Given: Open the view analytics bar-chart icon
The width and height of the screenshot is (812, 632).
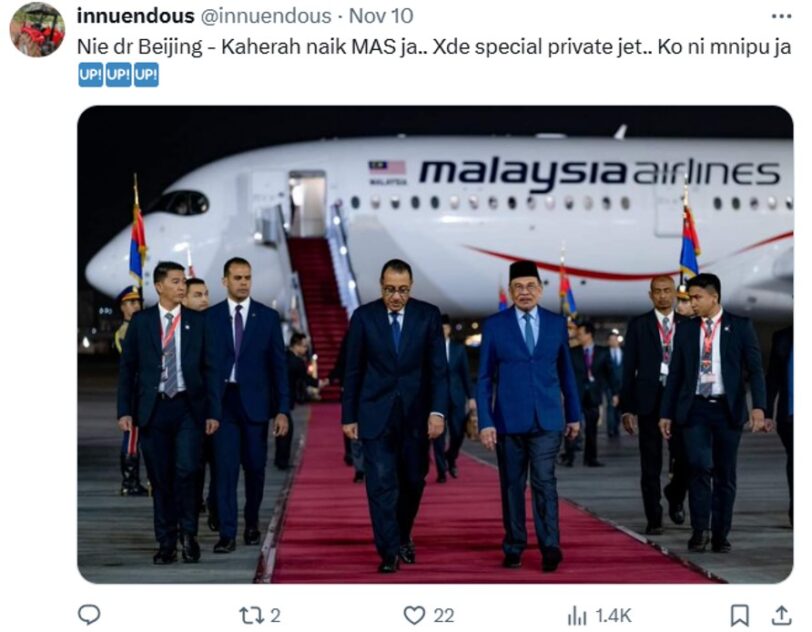Looking at the screenshot, I should tap(577, 616).
